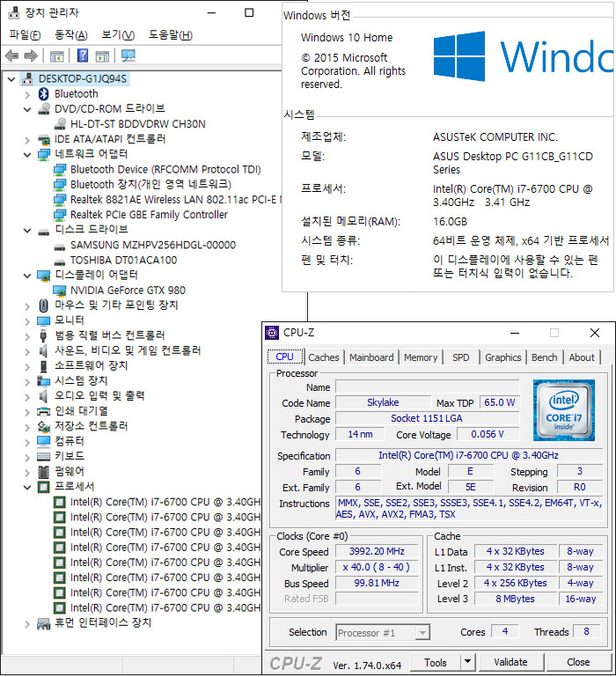Click the 사운드, 비디오 및 게임 컨트롤러 speaker icon
616x677 pixels.
coord(44,350)
